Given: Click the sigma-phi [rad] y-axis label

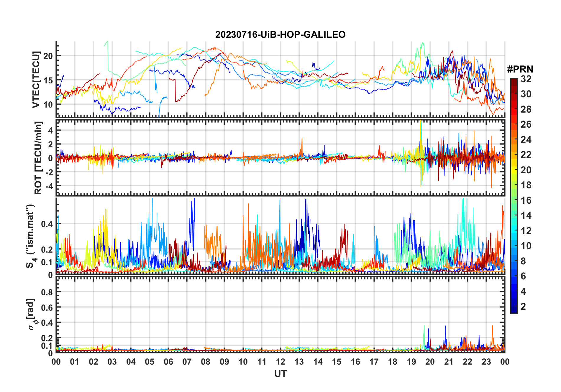Looking at the screenshot, I should click(32, 314).
